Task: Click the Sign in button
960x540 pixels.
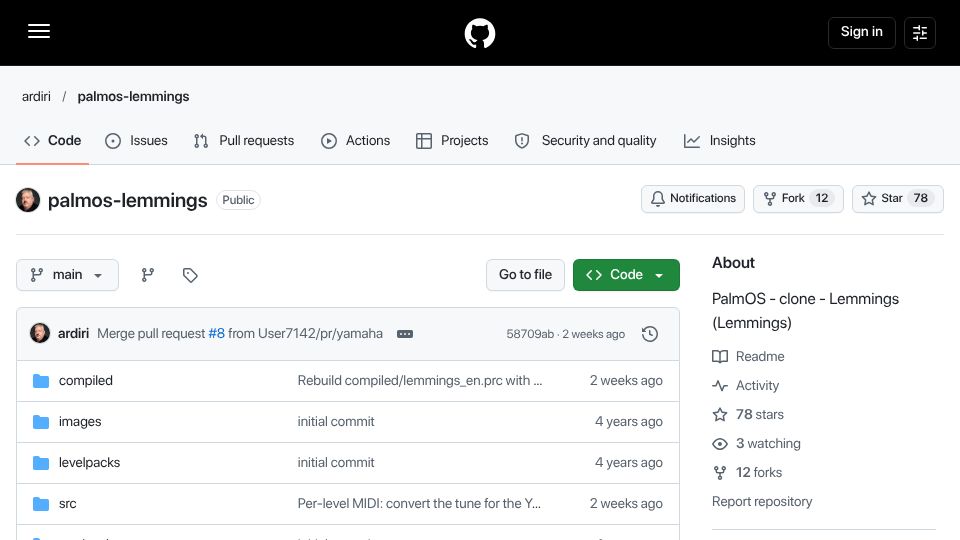Action: pos(861,32)
